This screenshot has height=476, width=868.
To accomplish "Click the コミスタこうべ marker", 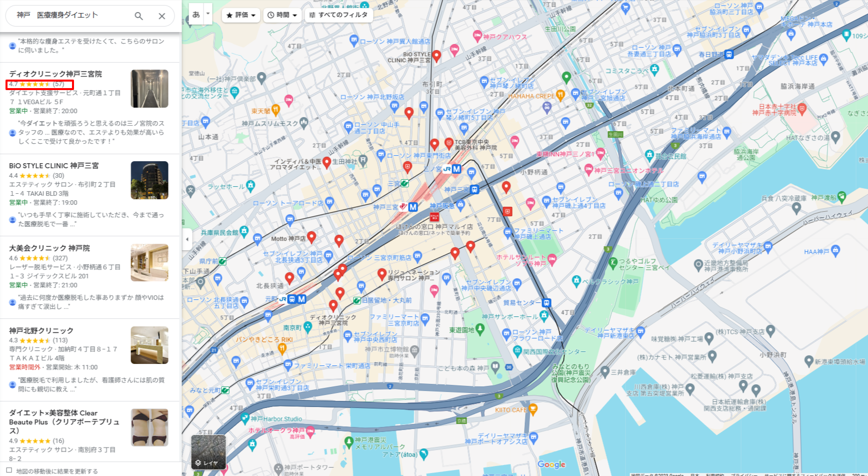I will click(654, 69).
